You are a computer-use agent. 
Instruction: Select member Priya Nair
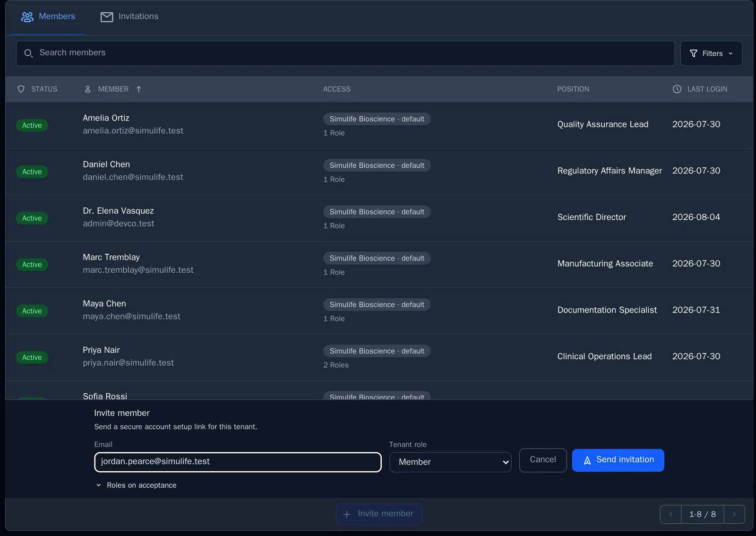(x=101, y=350)
